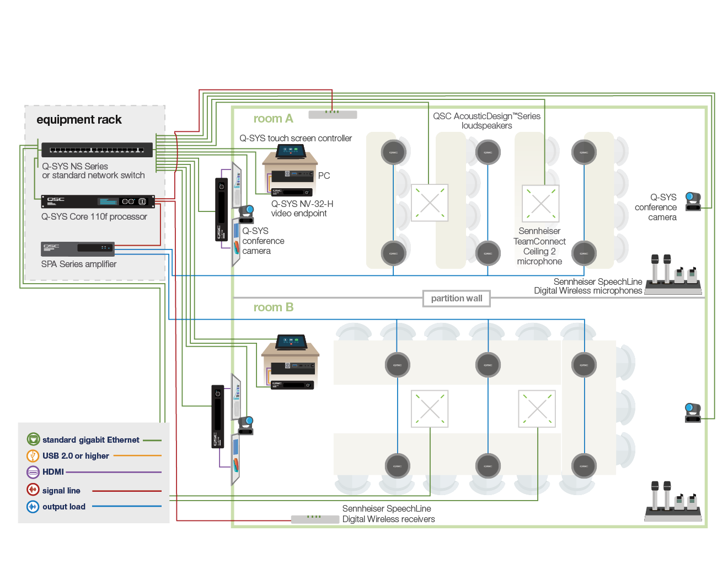Image resolution: width=728 pixels, height=563 pixels.
Task: Click the PC label in room A
Action: pyautogui.click(x=324, y=176)
